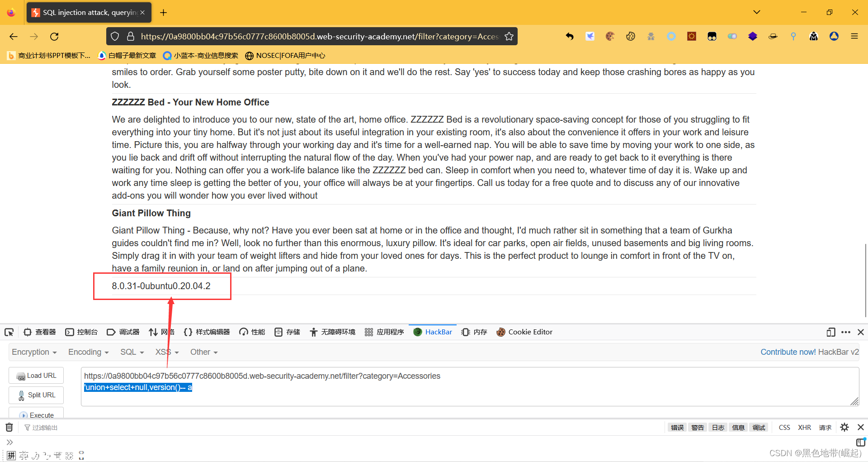The height and width of the screenshot is (462, 868).
Task: Open the 白帽子最新文章 bookmark
Action: tap(127, 56)
